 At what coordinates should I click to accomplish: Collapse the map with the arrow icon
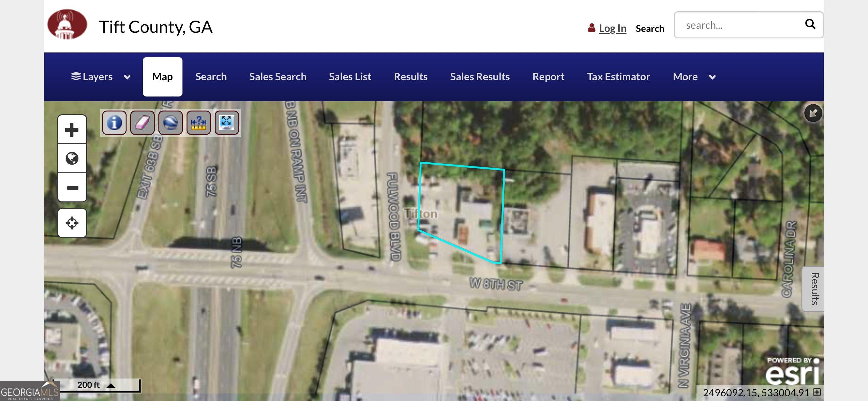point(813,113)
